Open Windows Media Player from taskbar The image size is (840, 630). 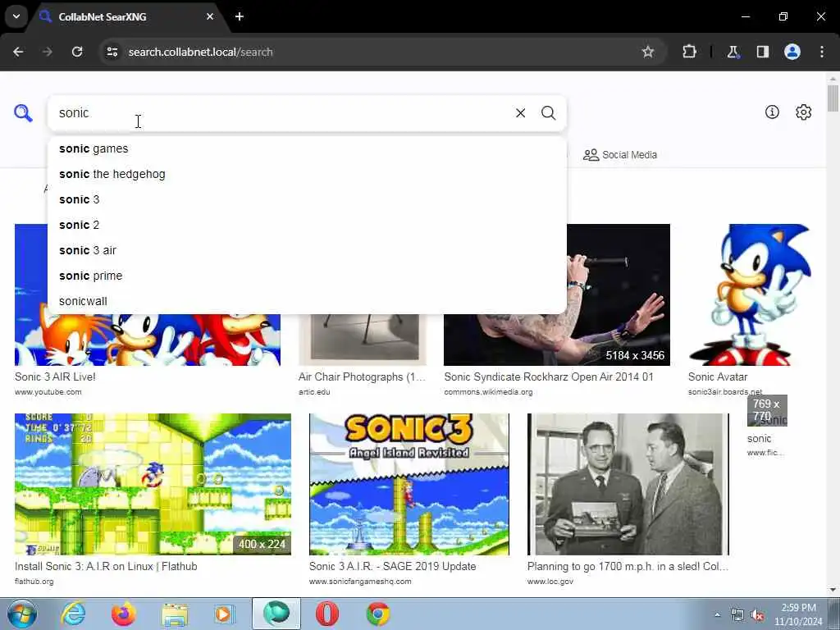click(225, 614)
